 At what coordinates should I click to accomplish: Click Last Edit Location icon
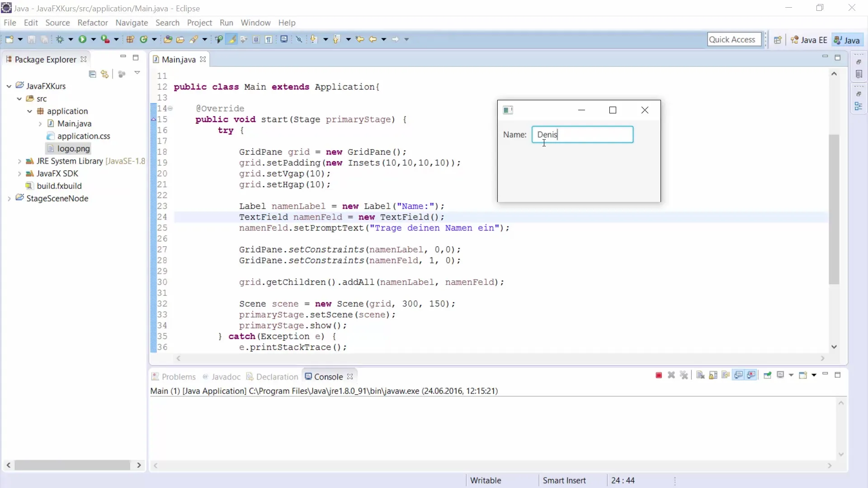360,39
